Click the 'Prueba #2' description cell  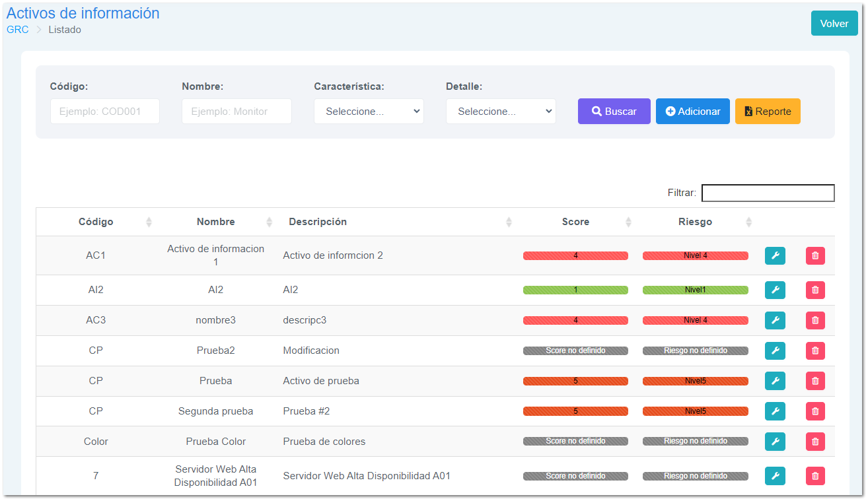click(307, 411)
